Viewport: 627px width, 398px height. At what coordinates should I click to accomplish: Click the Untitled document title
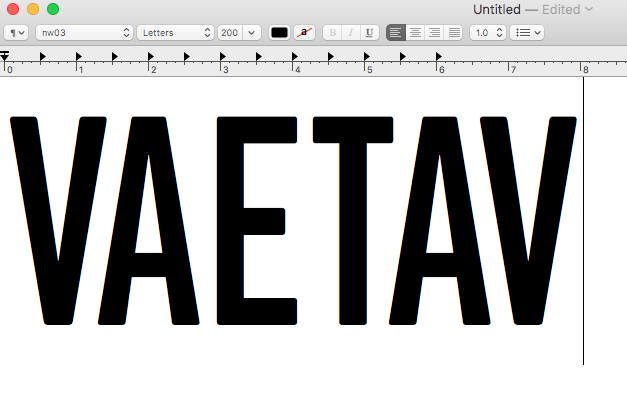point(497,9)
